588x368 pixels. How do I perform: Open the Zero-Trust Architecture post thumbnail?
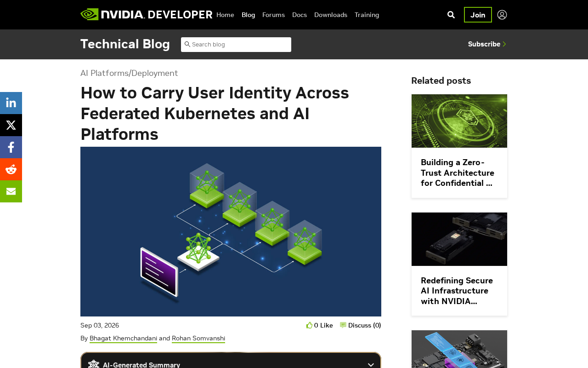459,121
